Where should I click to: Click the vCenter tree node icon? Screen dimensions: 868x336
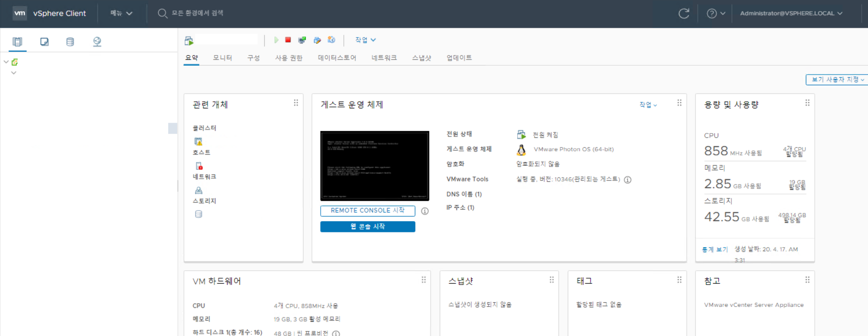pyautogui.click(x=15, y=62)
